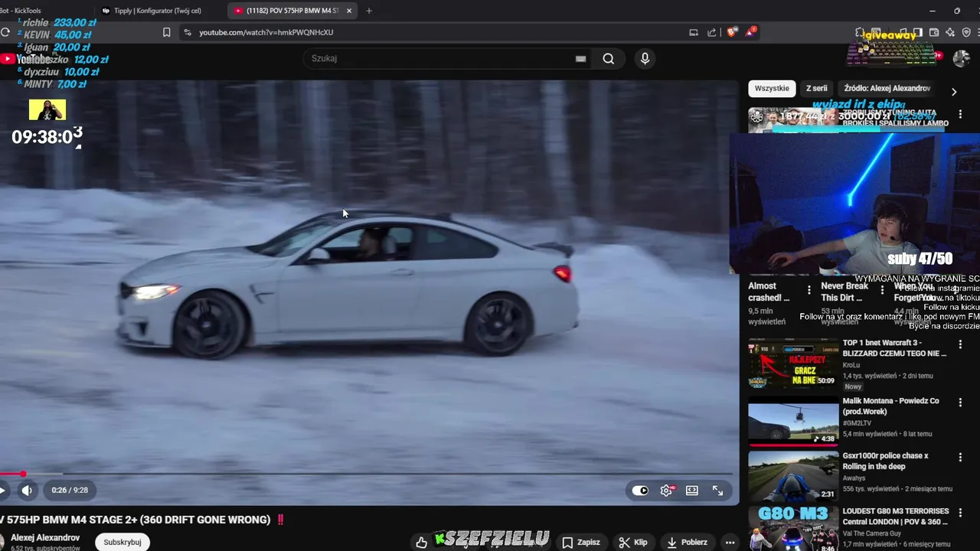Screen dimensions: 980x551
Task: Open Brave Rewards triangle icon
Action: [x=750, y=32]
